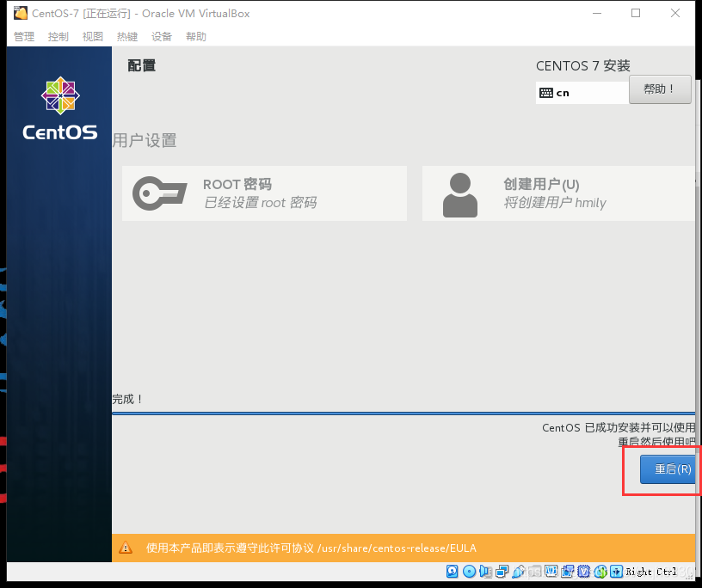Screen dimensions: 702x588
Task: Open the 热键 menu
Action: coord(127,36)
